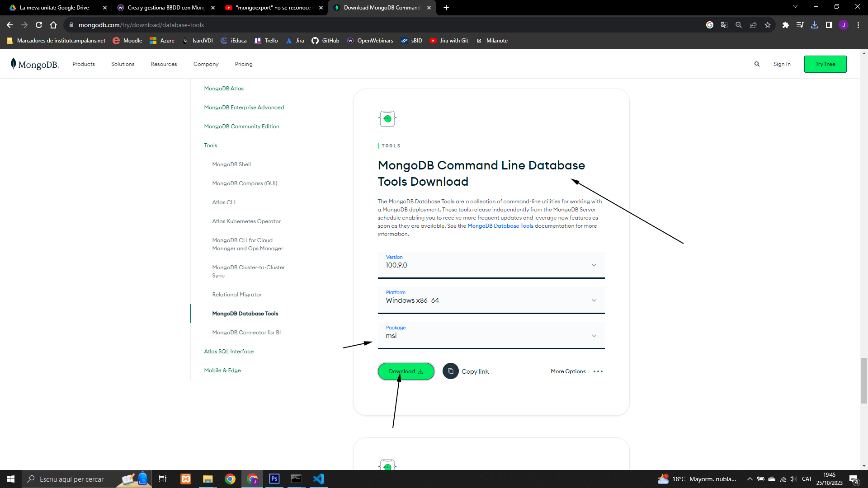Screen dimensions: 868x488
Task: Reload the page with refresh icon
Action: (x=39, y=25)
